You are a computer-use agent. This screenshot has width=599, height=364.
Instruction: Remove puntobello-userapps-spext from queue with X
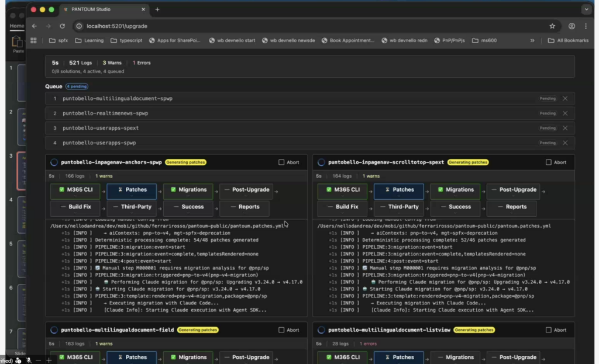click(565, 128)
